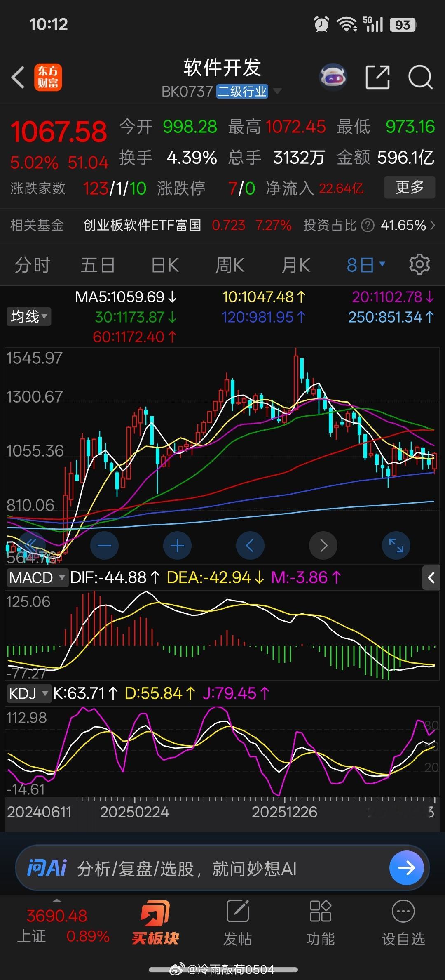Viewport: 445px width, 980px height.
Task: Switch to 周K tab
Action: pyautogui.click(x=230, y=265)
